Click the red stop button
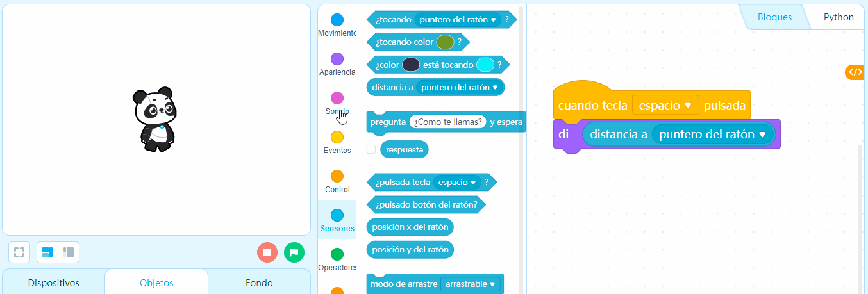Screen dimensions: 868x294 tap(267, 252)
